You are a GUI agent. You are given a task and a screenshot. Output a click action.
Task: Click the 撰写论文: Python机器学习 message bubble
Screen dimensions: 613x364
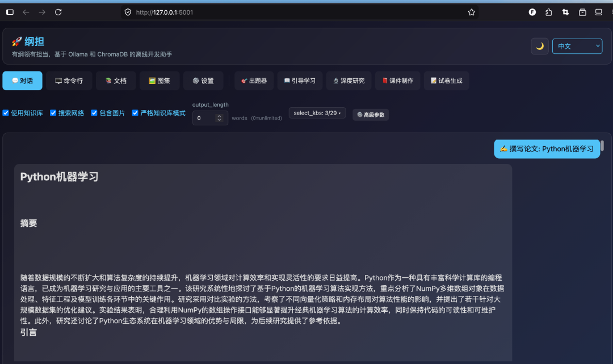[x=547, y=149]
